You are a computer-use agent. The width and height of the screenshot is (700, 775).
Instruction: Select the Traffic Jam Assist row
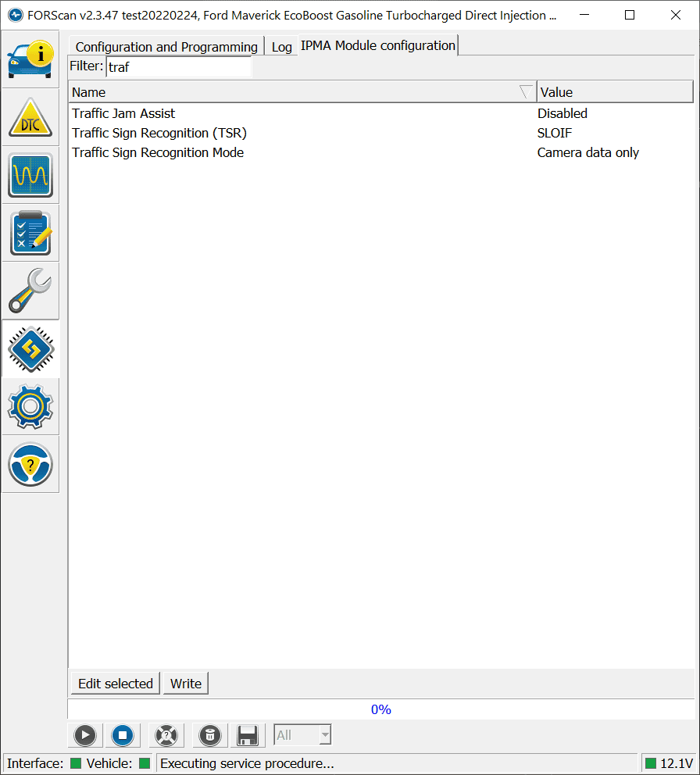pos(380,113)
